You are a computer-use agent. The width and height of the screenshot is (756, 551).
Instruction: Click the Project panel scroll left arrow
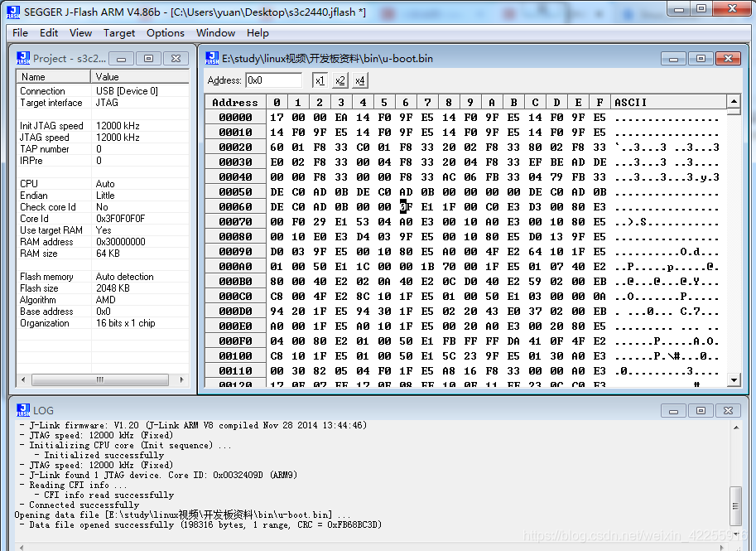(x=22, y=379)
